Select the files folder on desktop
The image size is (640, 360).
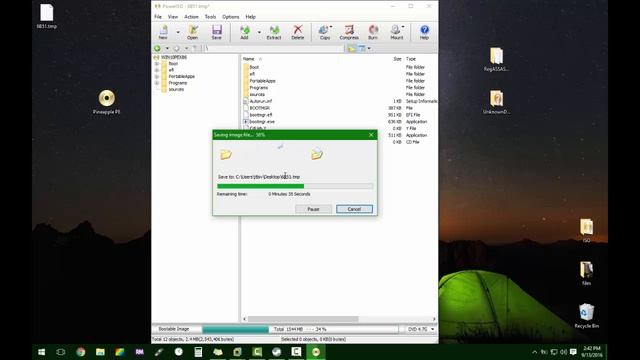pyautogui.click(x=586, y=273)
